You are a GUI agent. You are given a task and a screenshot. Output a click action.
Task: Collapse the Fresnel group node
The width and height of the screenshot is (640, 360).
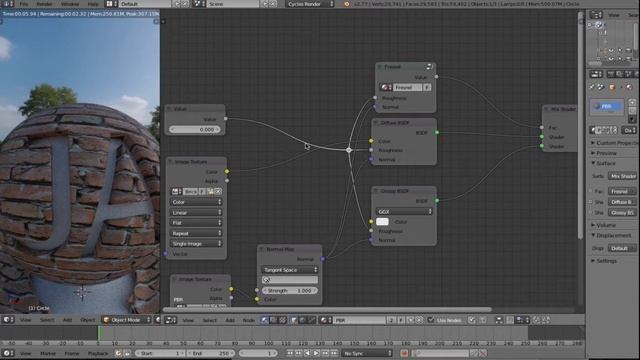380,67
